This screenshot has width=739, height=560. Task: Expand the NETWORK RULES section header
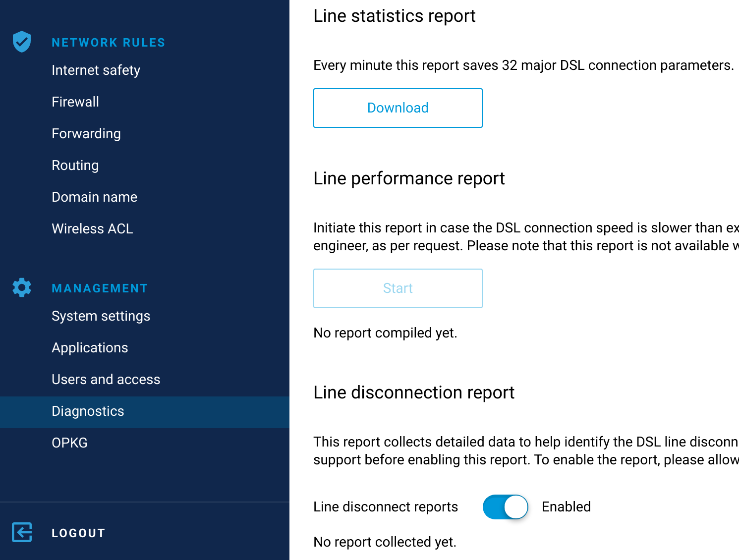[x=108, y=43]
